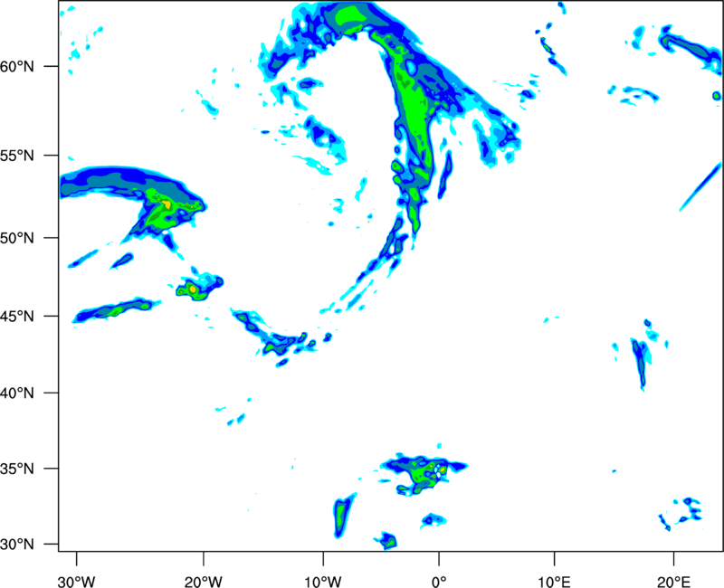This screenshot has width=724, height=588.
Task: Click the 60°N latitude axis label
Action: pos(17,67)
